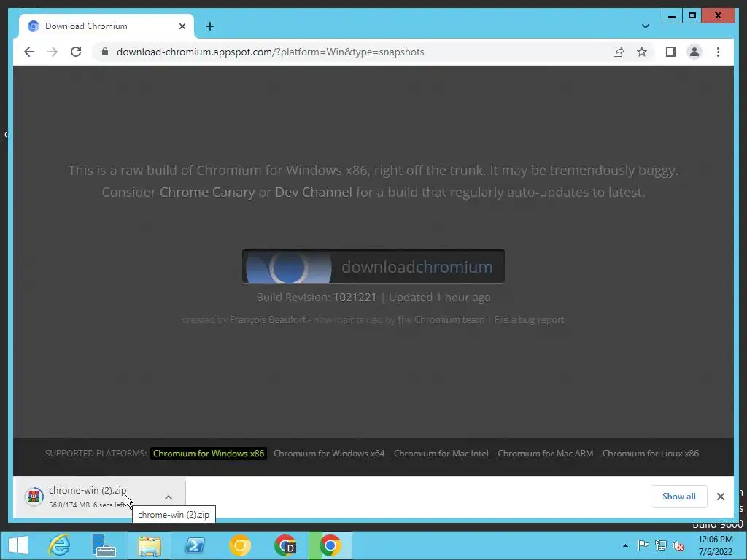747x560 pixels.
Task: Click the zip file icon in downloads bar
Action: (34, 497)
